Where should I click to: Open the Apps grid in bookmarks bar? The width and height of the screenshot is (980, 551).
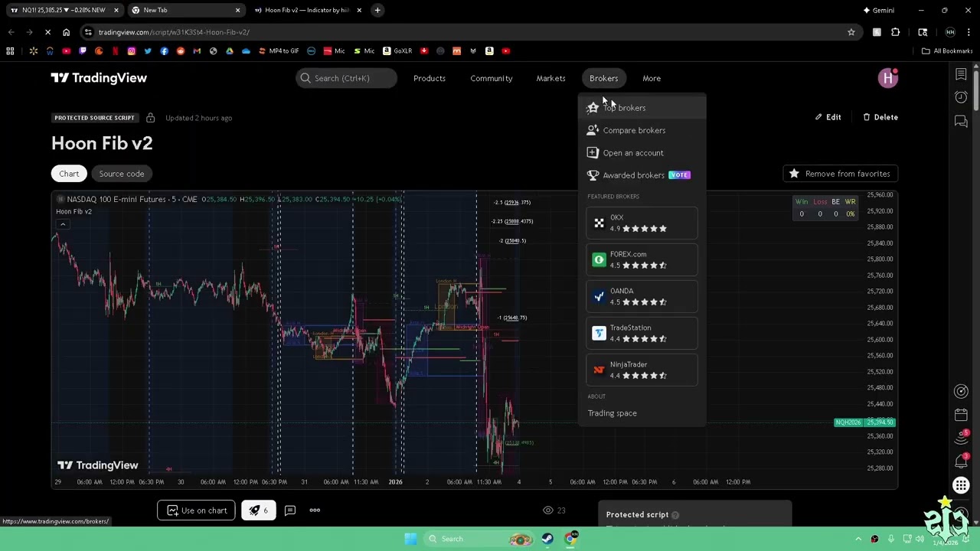pyautogui.click(x=10, y=51)
